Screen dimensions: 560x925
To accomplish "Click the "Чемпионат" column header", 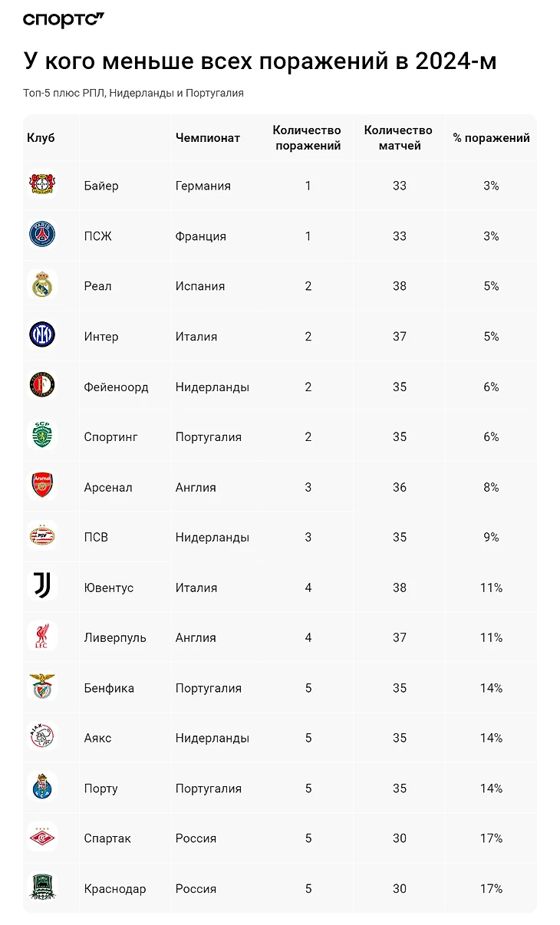I will click(x=207, y=138).
